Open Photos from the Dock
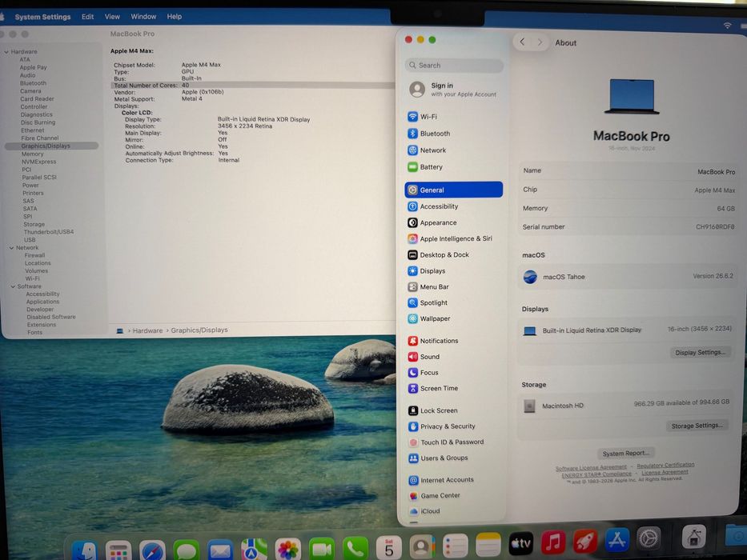The height and width of the screenshot is (560, 747). pos(287,550)
